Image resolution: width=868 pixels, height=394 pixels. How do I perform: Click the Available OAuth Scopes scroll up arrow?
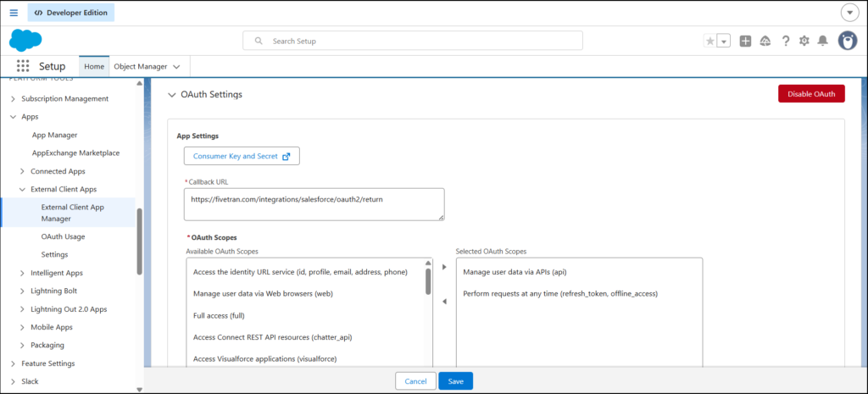point(428,263)
